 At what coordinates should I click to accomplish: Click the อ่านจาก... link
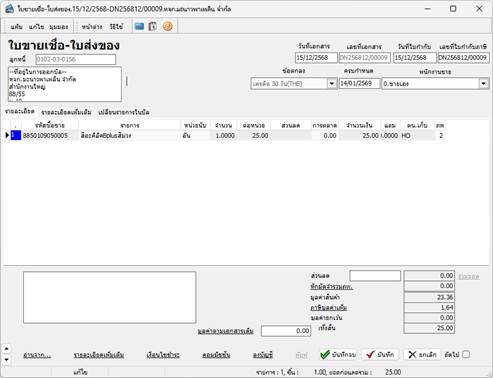pyautogui.click(x=37, y=355)
